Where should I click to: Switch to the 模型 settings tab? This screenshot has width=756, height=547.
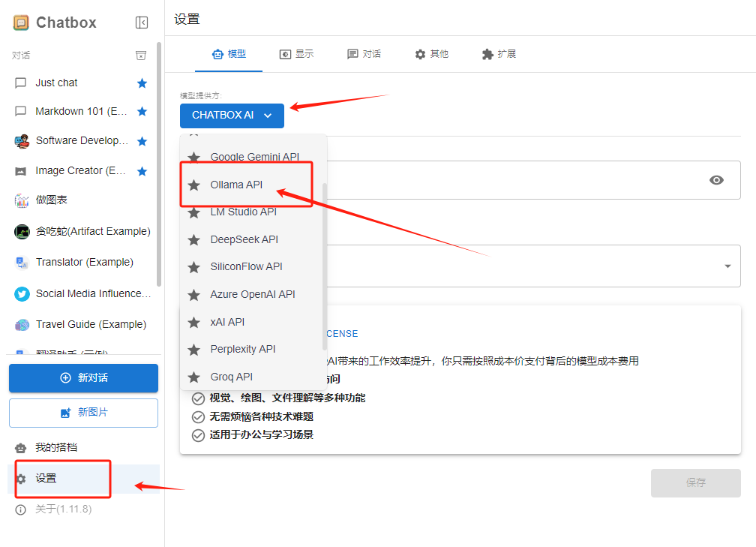point(229,54)
